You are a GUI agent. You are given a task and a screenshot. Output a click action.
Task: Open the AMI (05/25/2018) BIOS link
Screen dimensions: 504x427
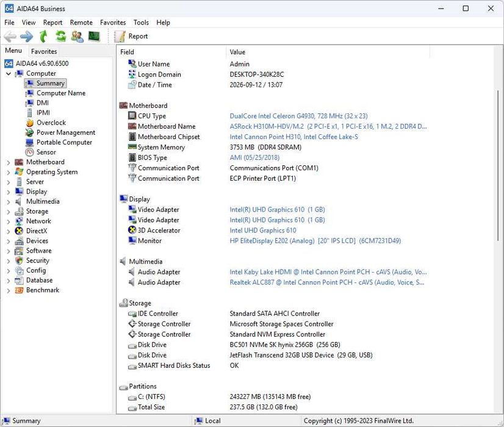[254, 157]
